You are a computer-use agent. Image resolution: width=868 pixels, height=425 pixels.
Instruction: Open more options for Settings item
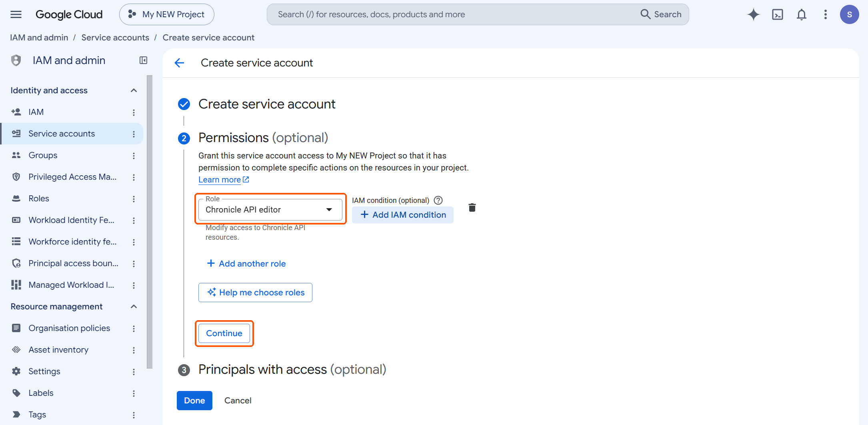134,372
